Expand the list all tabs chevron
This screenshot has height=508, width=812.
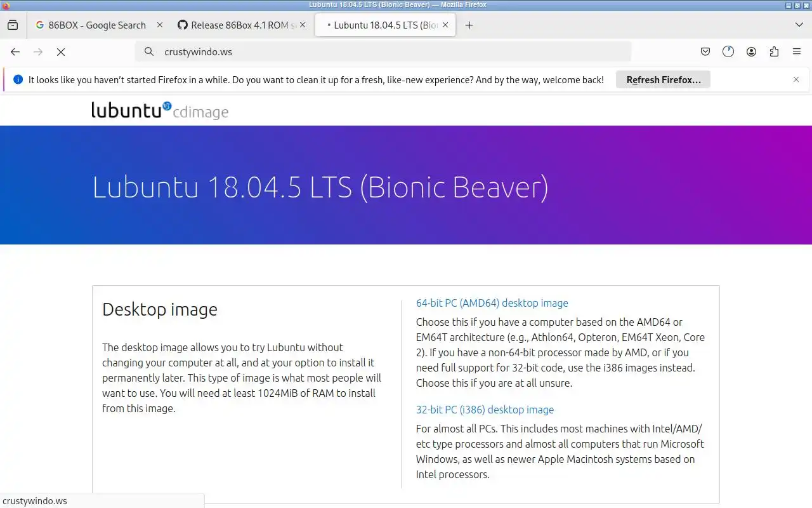[799, 25]
